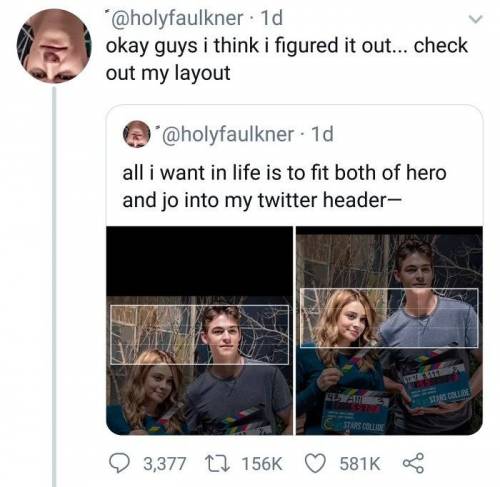
Task: Open tweet options chevron dropdown
Action: pyautogui.click(x=475, y=20)
